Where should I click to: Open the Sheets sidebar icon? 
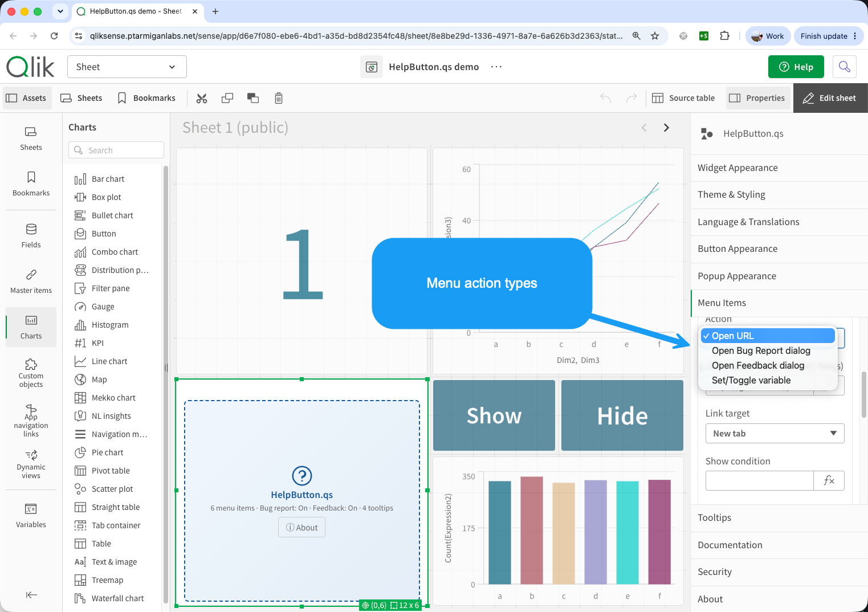click(x=31, y=138)
